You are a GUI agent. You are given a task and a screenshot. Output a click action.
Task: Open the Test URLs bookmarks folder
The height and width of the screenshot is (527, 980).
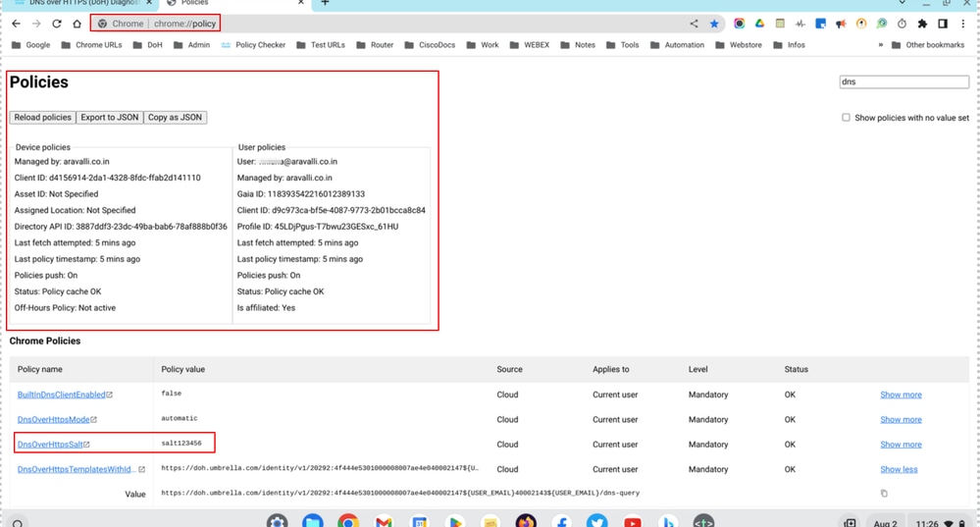coord(321,45)
